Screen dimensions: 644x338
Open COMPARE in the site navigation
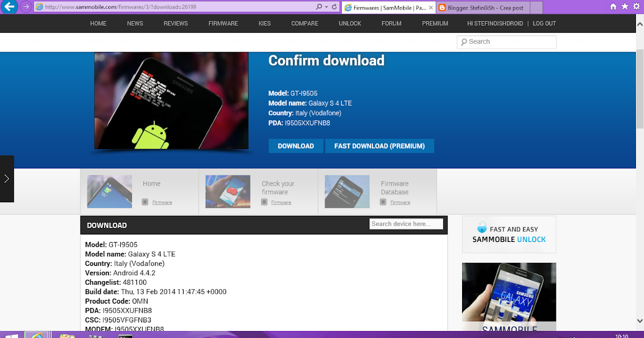[305, 24]
